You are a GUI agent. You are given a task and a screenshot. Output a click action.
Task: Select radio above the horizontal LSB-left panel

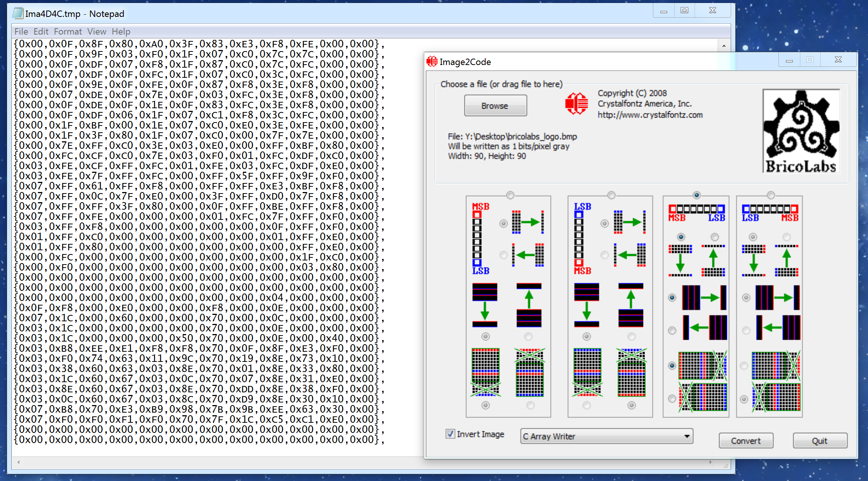point(771,195)
